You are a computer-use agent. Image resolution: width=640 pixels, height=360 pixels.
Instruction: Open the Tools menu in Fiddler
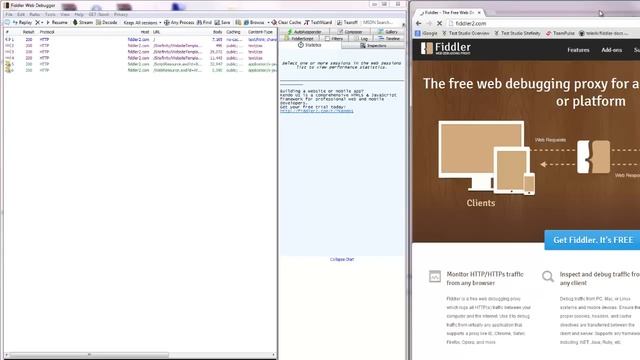[50, 14]
